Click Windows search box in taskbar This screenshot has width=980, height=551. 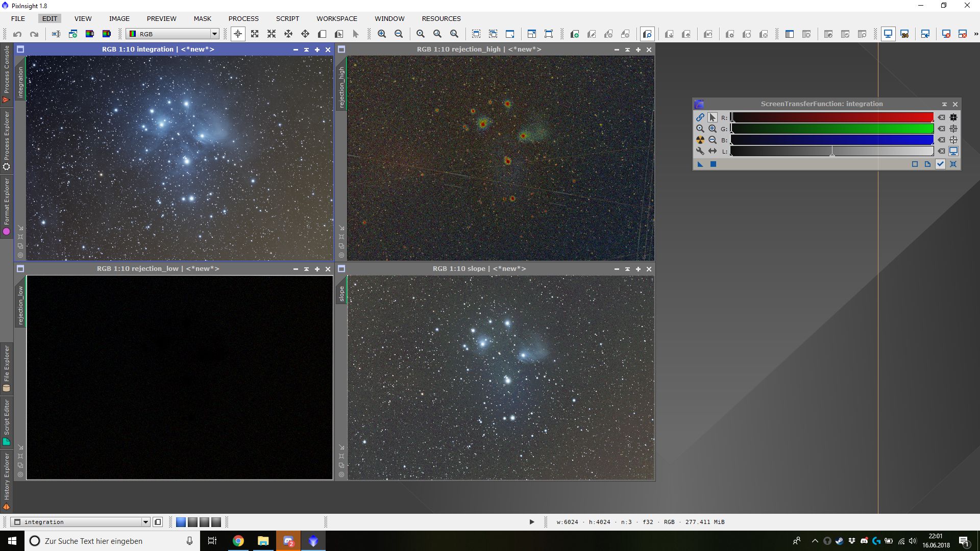tap(111, 541)
